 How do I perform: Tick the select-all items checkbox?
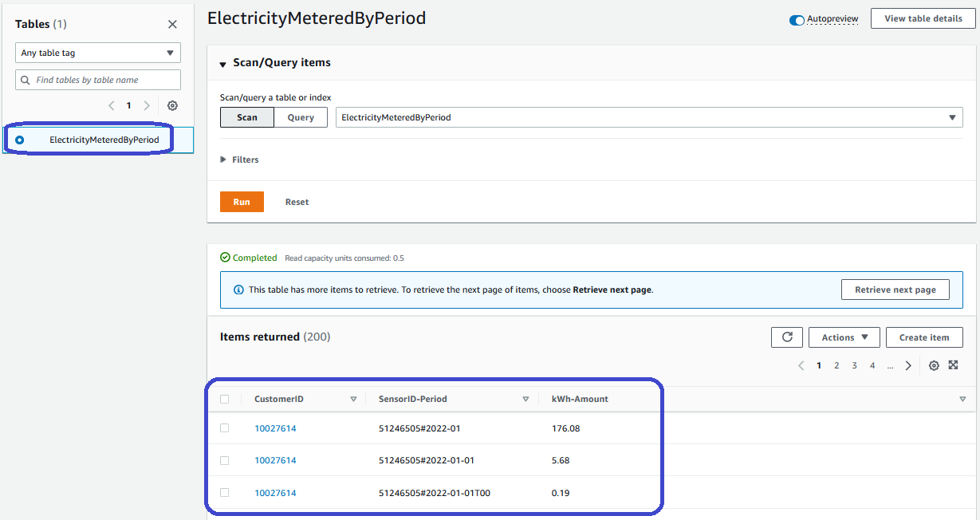pos(224,399)
